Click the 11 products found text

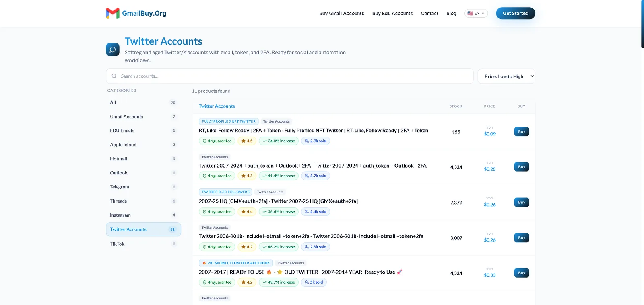[211, 91]
